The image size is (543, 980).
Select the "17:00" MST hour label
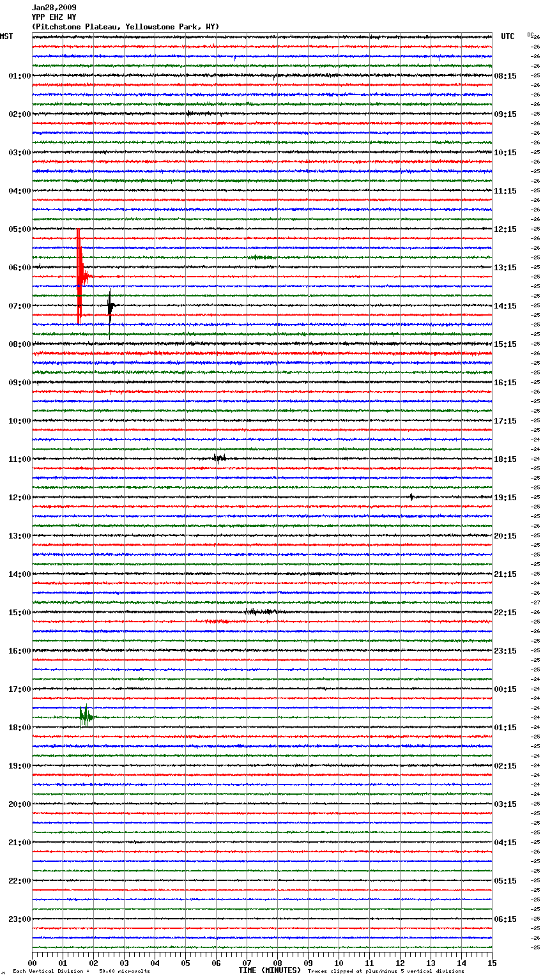(x=20, y=689)
